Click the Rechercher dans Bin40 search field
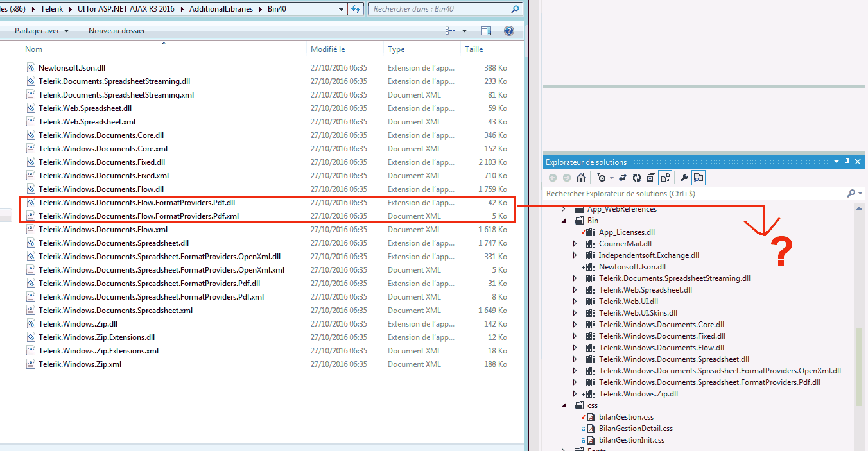Viewport: 868px width, 451px height. pyautogui.click(x=440, y=9)
